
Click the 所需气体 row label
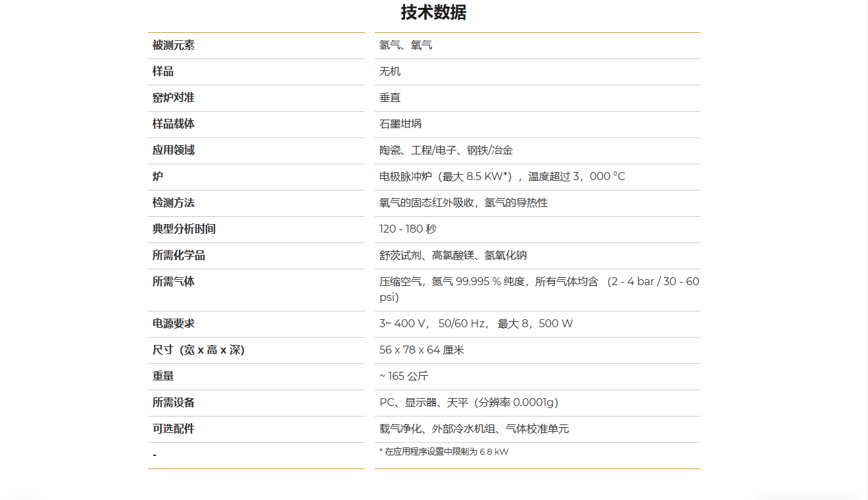[x=174, y=282]
